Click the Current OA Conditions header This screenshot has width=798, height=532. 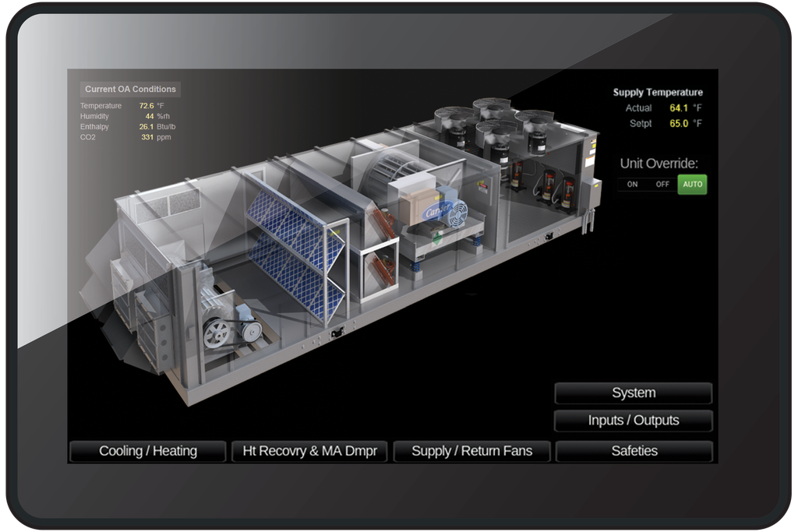click(x=130, y=90)
